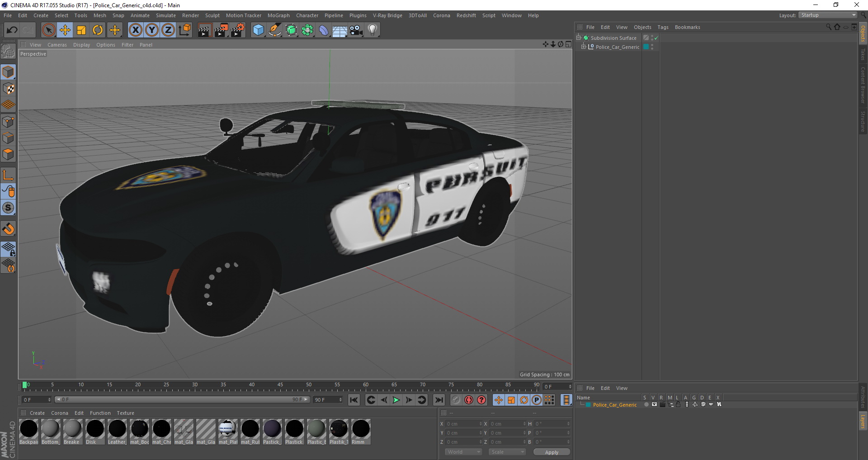Go to end of animation
Image resolution: width=868 pixels, height=460 pixels.
439,400
